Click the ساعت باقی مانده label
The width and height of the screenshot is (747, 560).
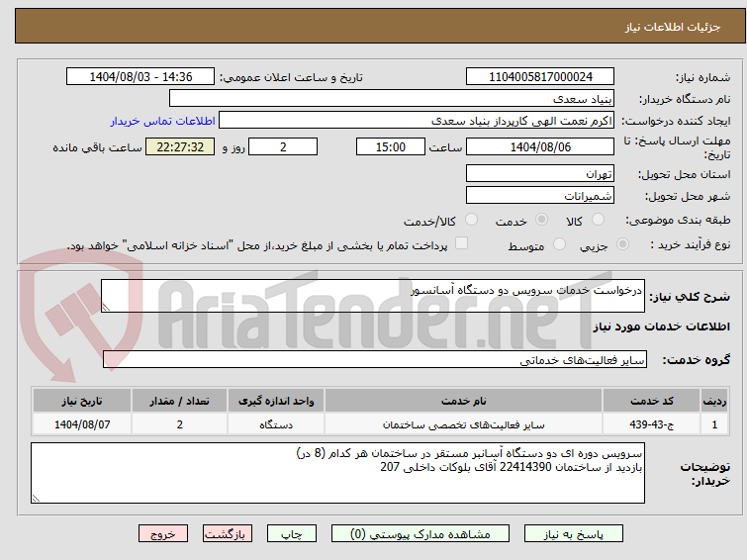[x=97, y=147]
